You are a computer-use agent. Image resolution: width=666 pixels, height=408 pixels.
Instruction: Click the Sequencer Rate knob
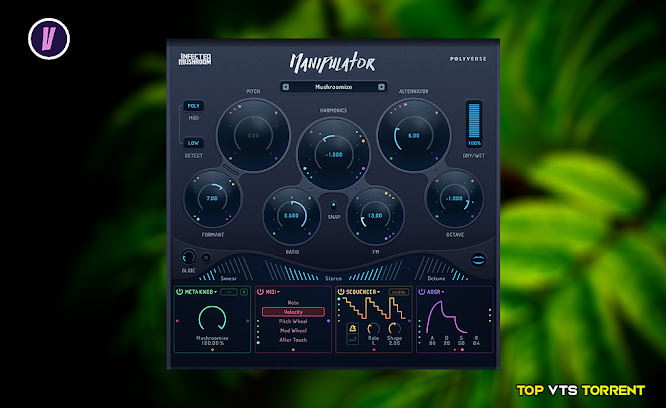pos(373,329)
